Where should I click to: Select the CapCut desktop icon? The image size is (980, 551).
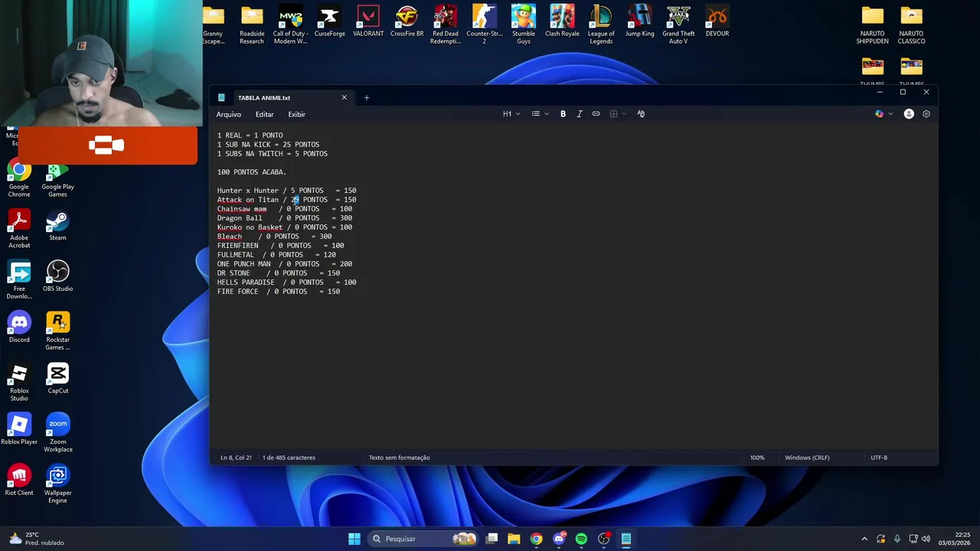point(57,379)
